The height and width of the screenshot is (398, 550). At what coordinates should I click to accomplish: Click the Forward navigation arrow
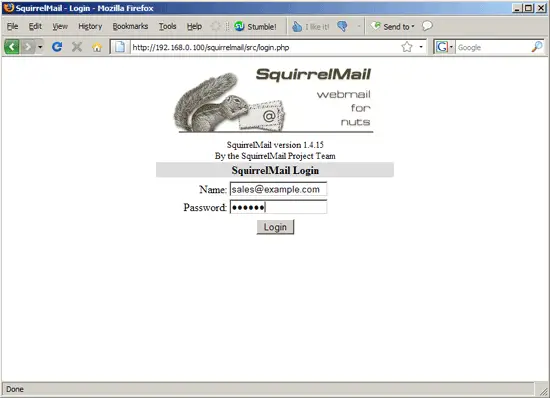pyautogui.click(x=27, y=47)
